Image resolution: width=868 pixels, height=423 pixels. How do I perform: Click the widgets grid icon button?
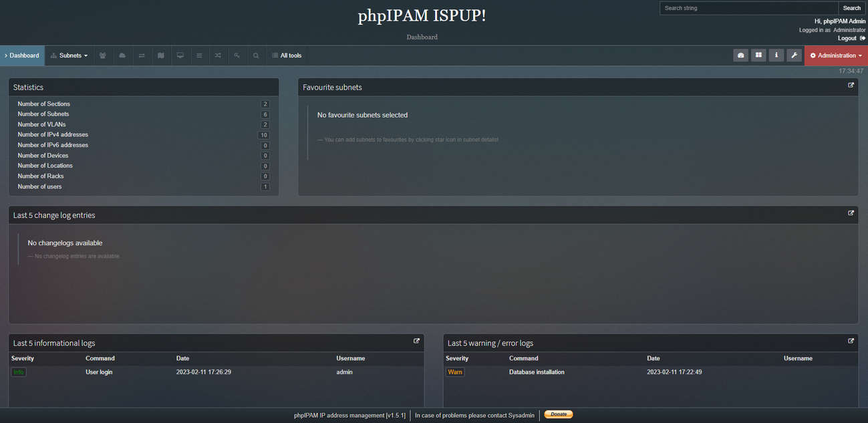(x=758, y=55)
